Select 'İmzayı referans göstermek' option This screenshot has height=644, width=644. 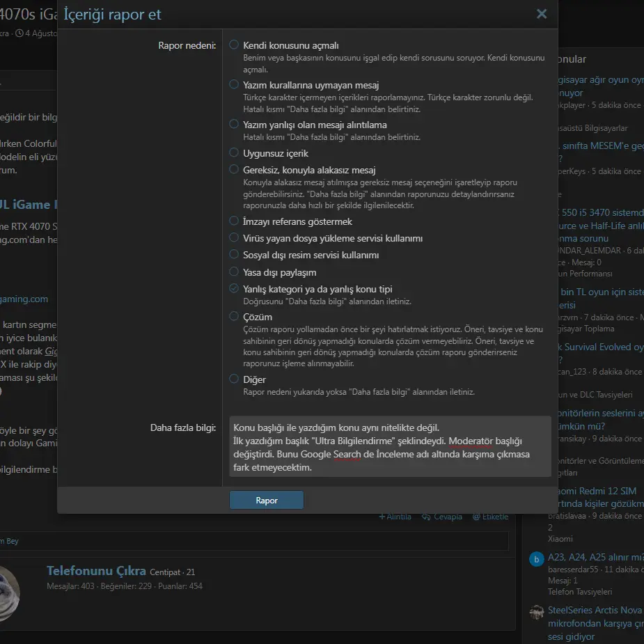(x=234, y=221)
